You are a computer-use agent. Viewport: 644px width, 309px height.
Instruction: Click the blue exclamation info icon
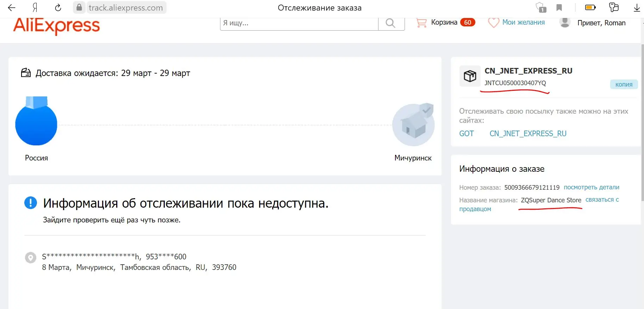pos(31,203)
